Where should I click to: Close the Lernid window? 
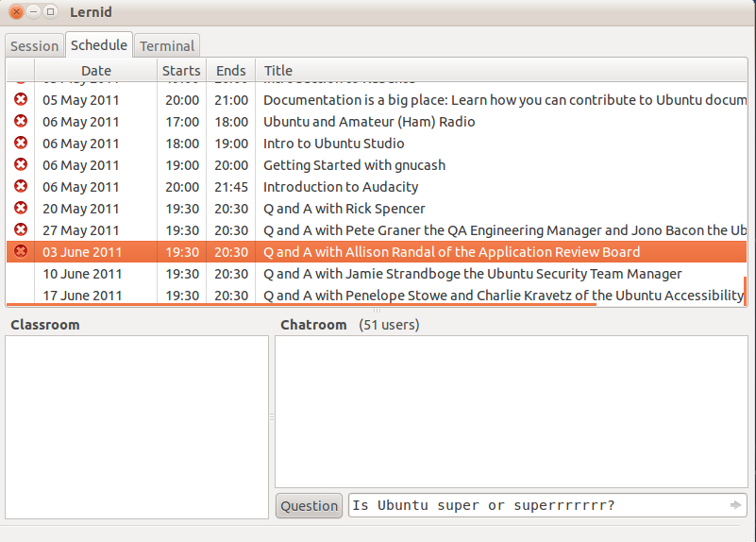(x=16, y=11)
